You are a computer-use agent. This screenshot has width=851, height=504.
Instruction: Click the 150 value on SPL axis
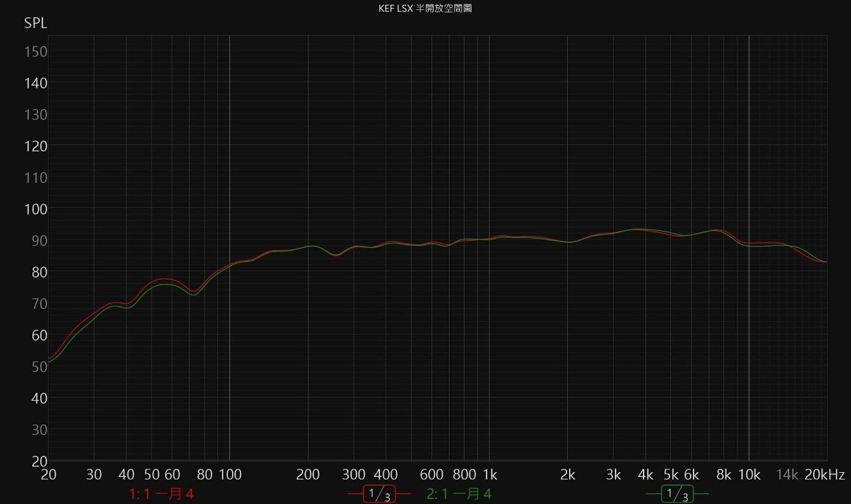tap(36, 52)
